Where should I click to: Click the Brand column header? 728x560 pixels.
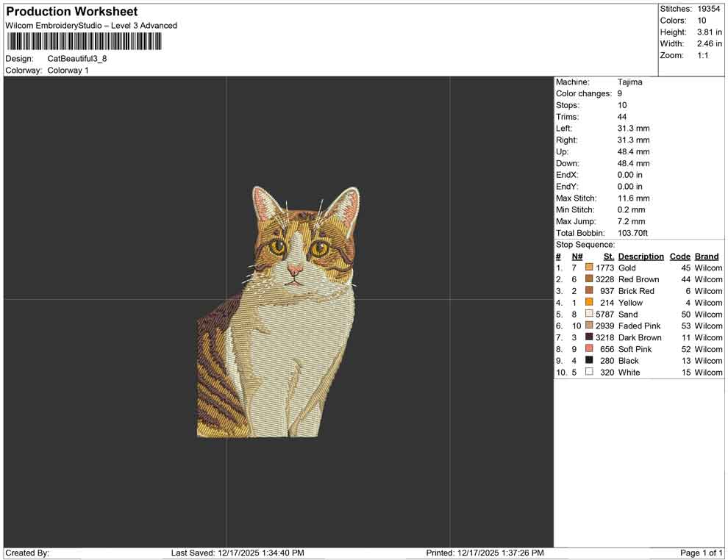click(x=707, y=256)
